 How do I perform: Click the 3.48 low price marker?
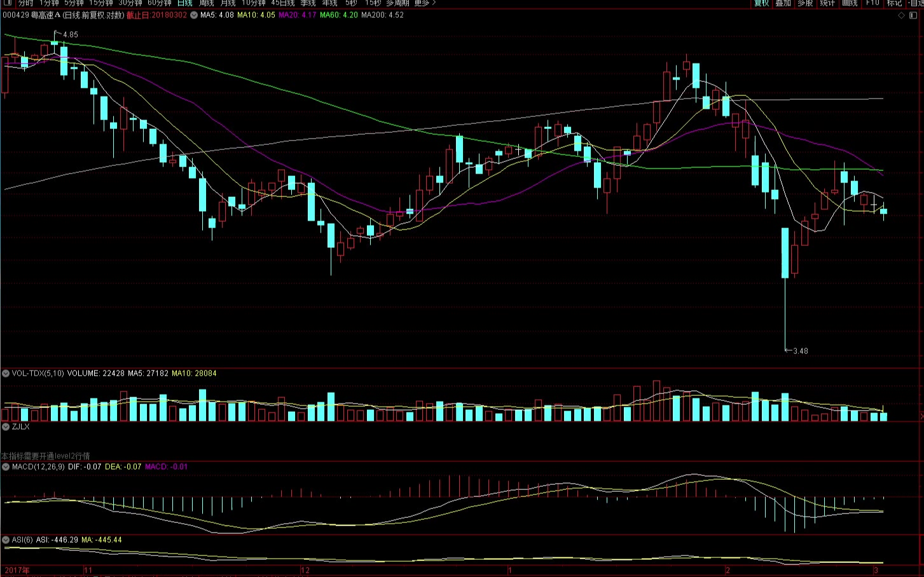pyautogui.click(x=800, y=351)
